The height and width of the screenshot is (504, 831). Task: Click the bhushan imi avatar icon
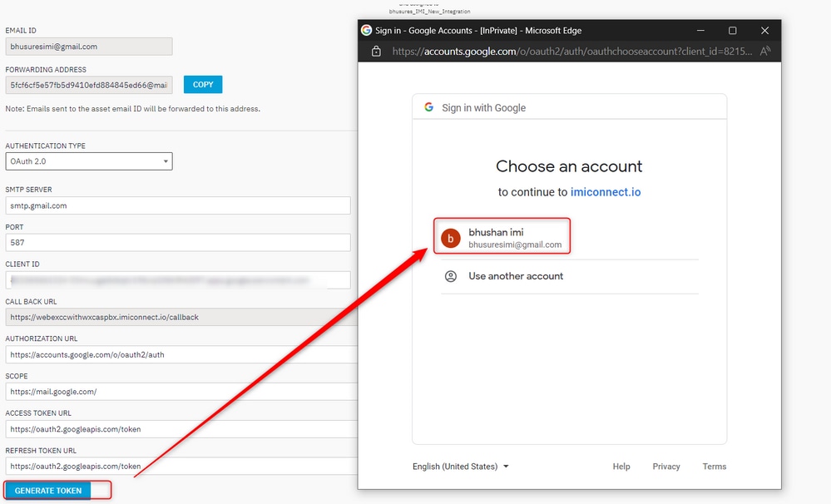451,239
